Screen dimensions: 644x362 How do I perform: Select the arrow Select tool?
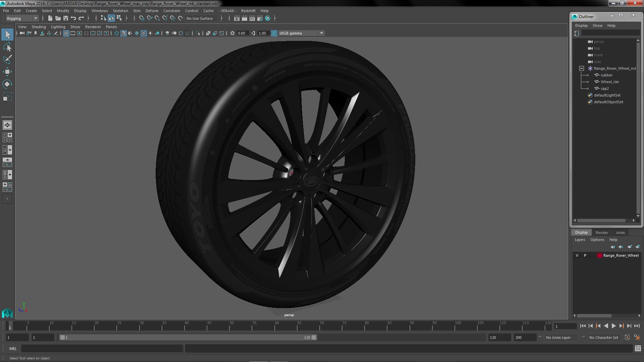tap(7, 35)
